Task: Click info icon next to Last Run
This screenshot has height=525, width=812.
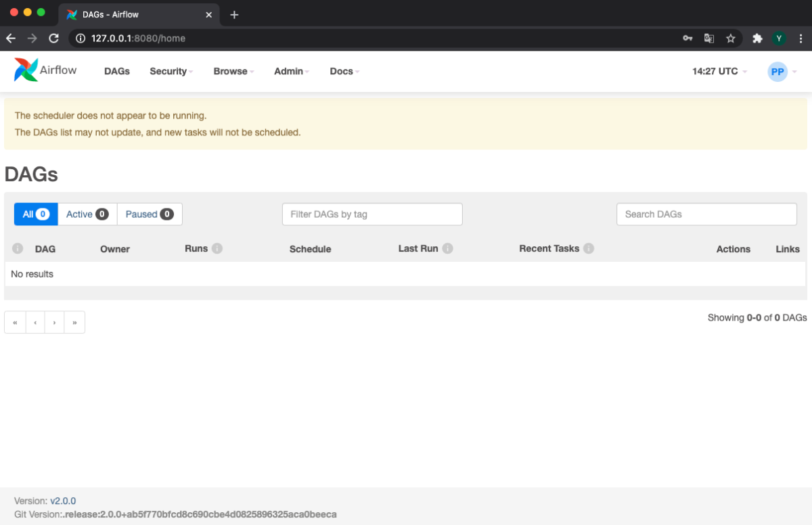Action: click(447, 248)
